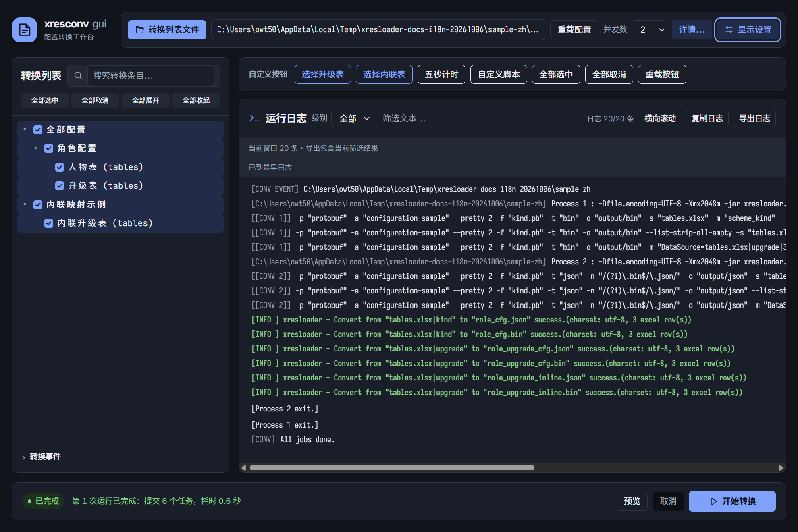Focus the 搜索转换条目 search field
Viewport: 798px width, 532px height.
point(151,75)
